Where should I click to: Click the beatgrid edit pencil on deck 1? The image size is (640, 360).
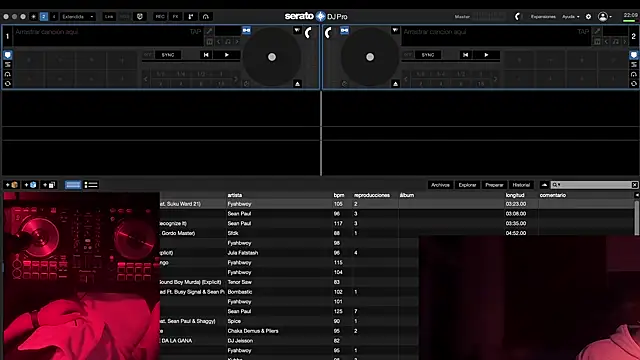coord(209,31)
